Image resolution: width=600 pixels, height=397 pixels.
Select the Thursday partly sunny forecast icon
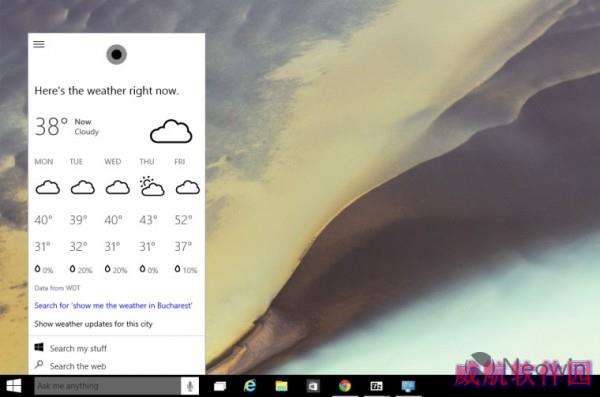(152, 186)
